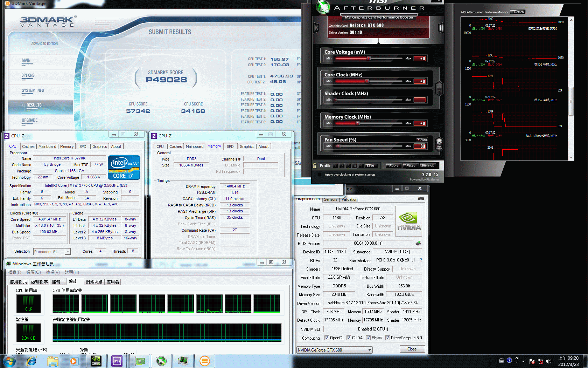The height and width of the screenshot is (368, 588).
Task: Click the fan User Define gear icon
Action: point(439,144)
